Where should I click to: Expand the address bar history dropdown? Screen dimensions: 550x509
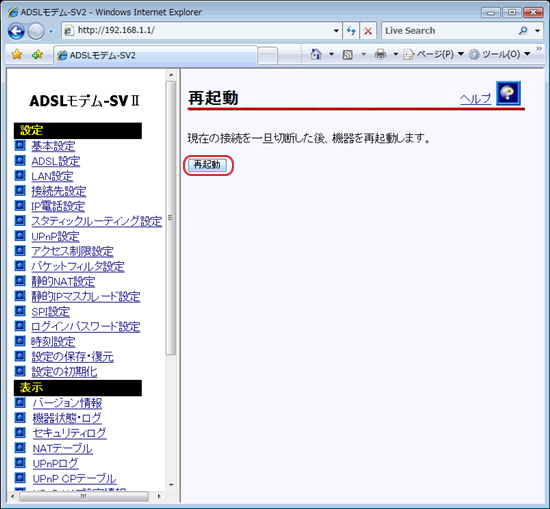point(336,31)
